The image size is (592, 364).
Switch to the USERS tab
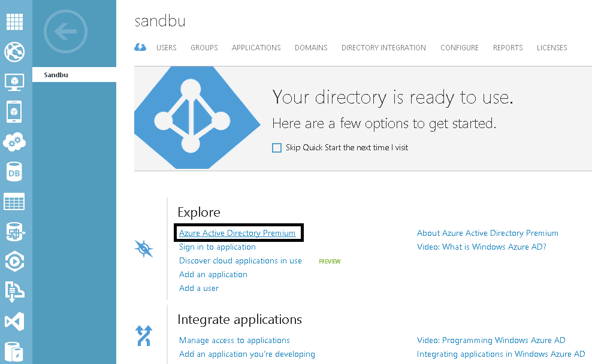(166, 47)
